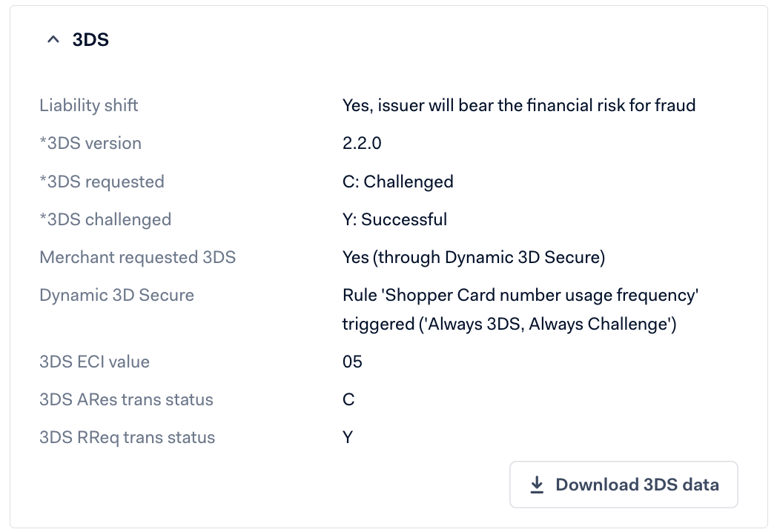Click the Shopper Card number usage rule text

coord(520,310)
